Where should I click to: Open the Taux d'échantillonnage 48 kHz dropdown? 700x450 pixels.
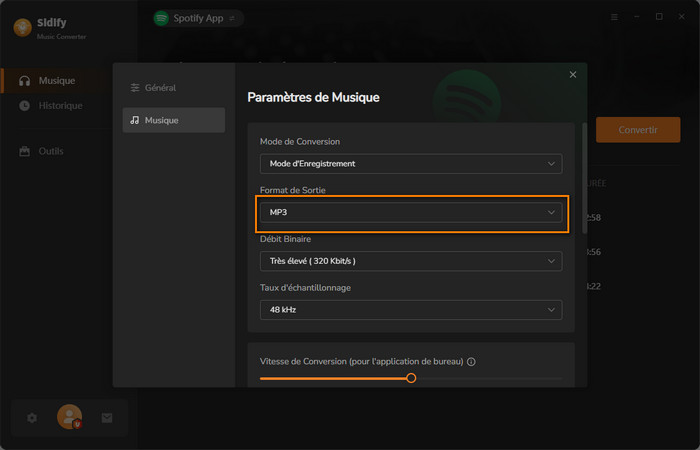tap(410, 310)
